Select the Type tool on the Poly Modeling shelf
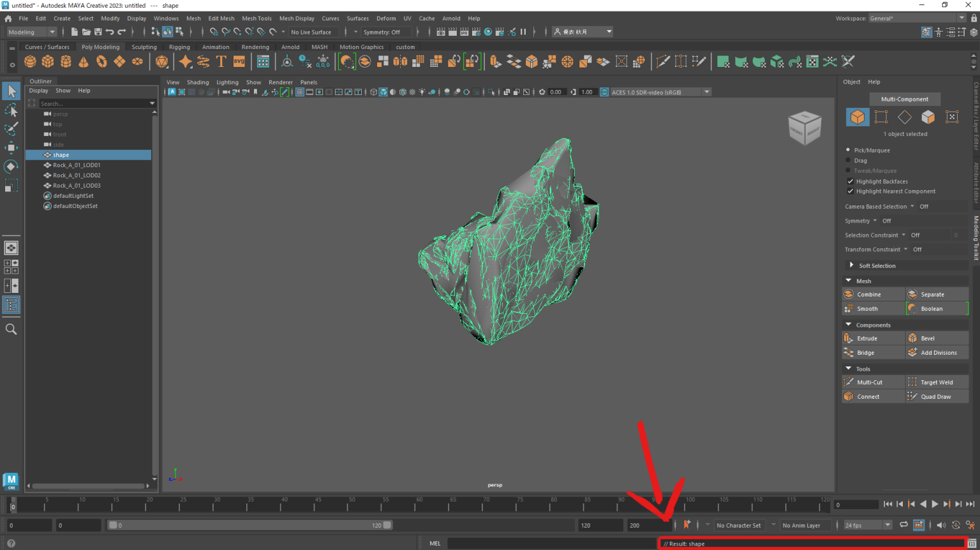This screenshot has width=980, height=550. tap(221, 61)
